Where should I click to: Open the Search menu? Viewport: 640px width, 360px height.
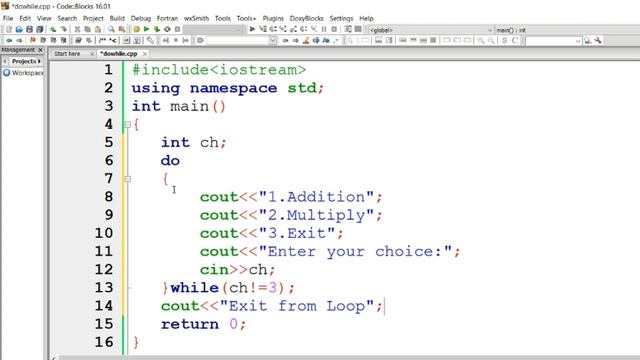67,18
